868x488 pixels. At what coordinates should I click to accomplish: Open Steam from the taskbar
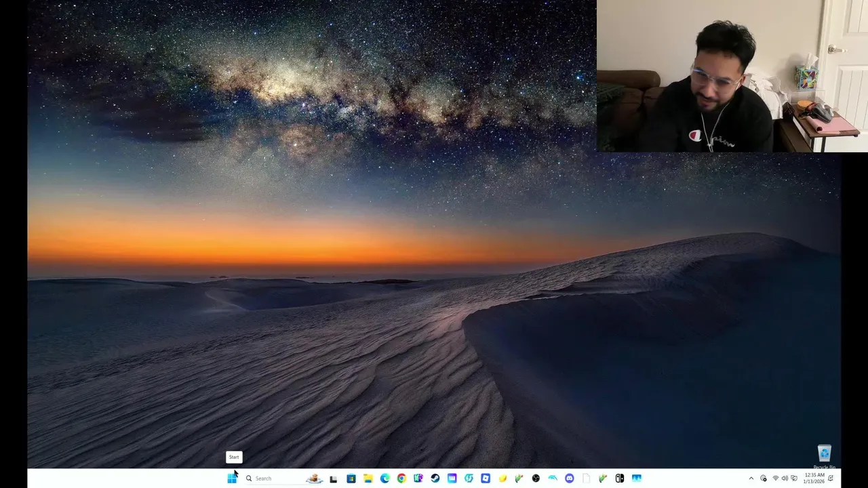[x=435, y=479]
